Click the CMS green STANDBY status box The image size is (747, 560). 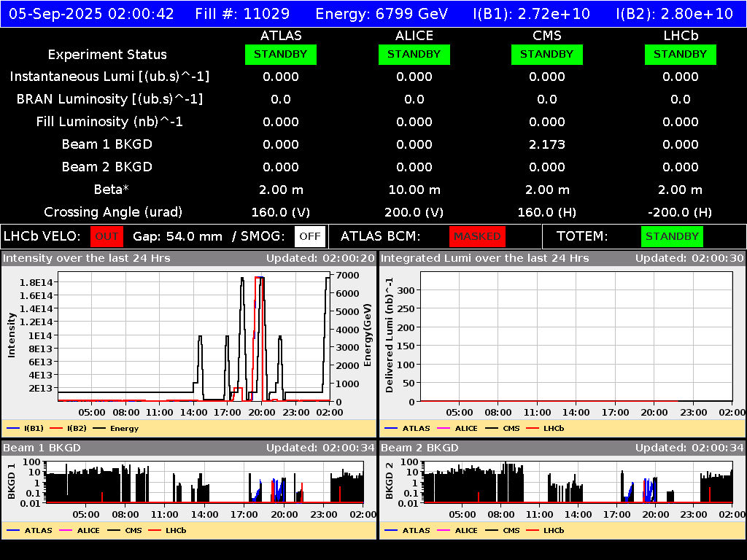click(x=547, y=54)
